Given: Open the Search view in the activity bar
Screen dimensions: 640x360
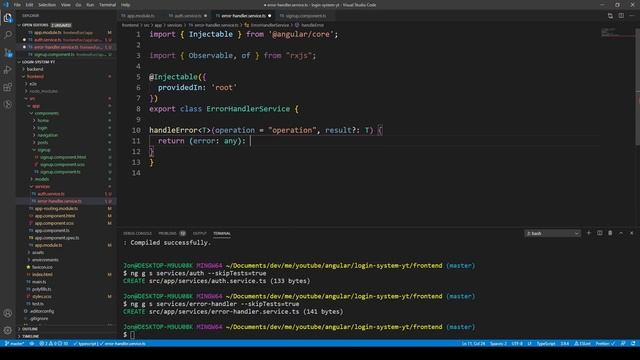Looking at the screenshot, I should point(8,36).
